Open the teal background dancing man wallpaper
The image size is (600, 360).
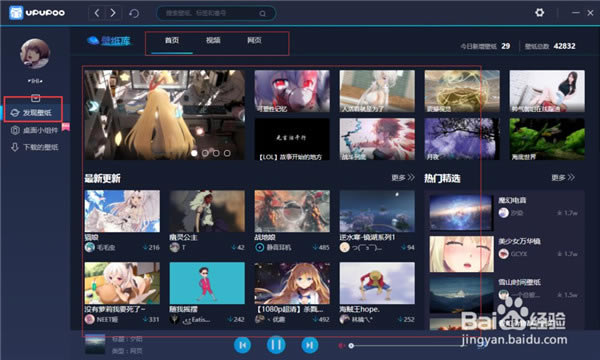click(207, 283)
